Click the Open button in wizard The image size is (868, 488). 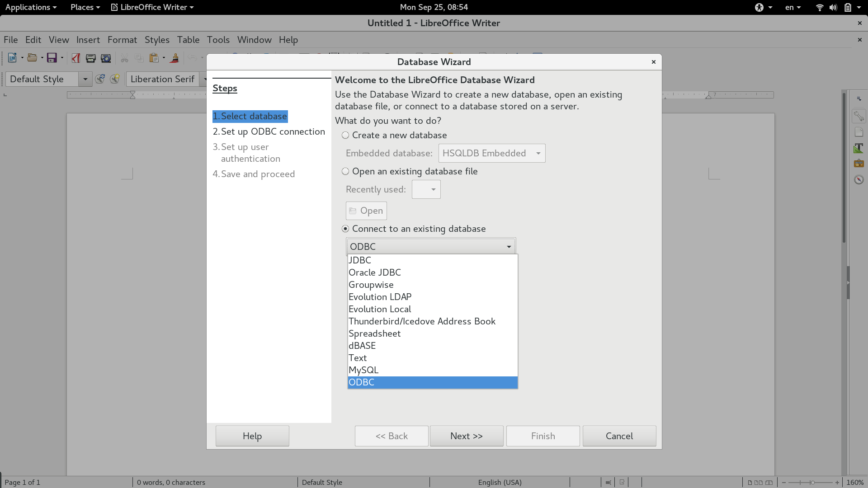tap(366, 211)
